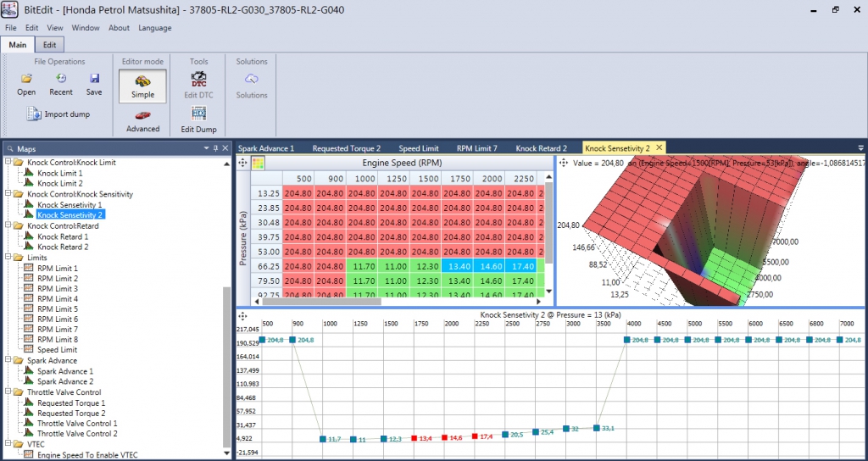
Task: Click the move handle of the table view
Action: coord(242,163)
